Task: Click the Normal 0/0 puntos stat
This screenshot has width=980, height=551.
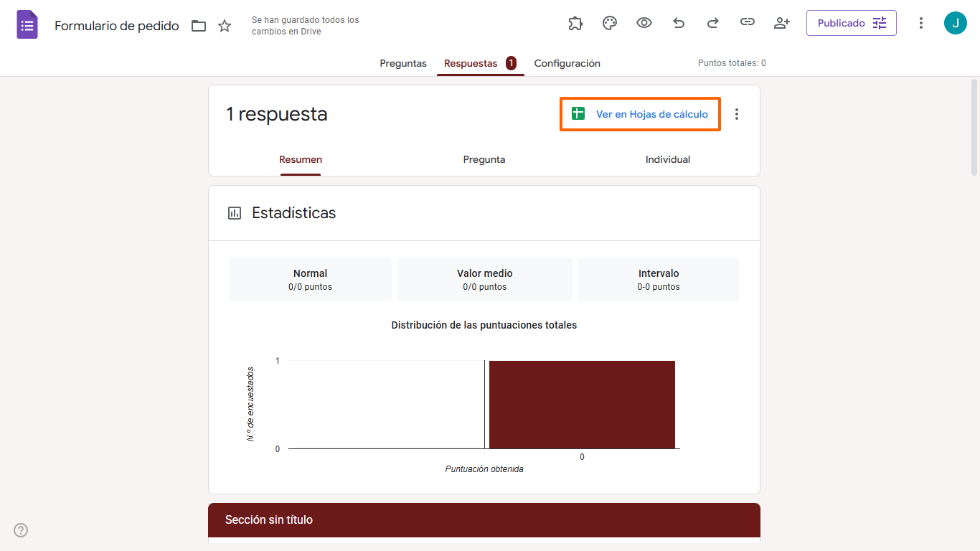Action: coord(310,280)
